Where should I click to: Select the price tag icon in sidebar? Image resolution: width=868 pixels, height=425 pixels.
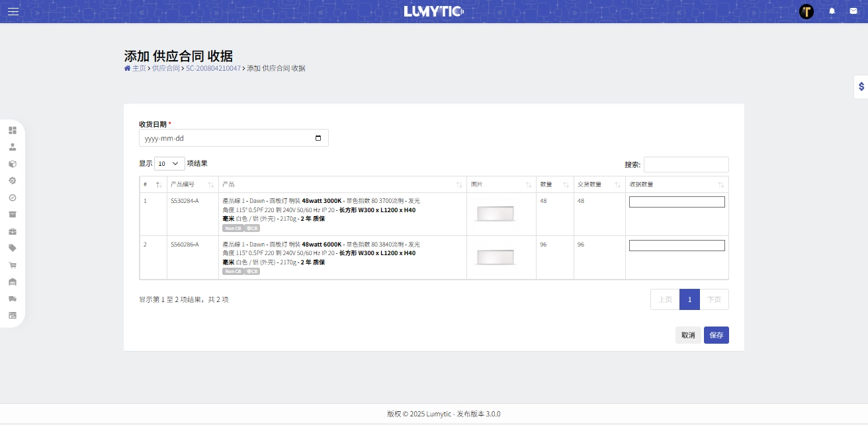pyautogui.click(x=13, y=248)
